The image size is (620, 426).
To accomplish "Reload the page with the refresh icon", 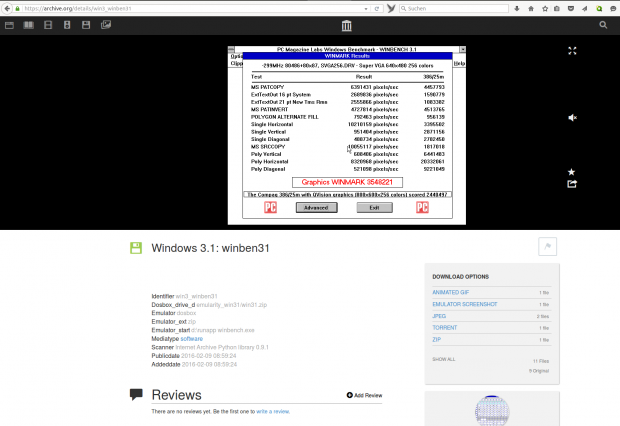I will coord(377,8).
